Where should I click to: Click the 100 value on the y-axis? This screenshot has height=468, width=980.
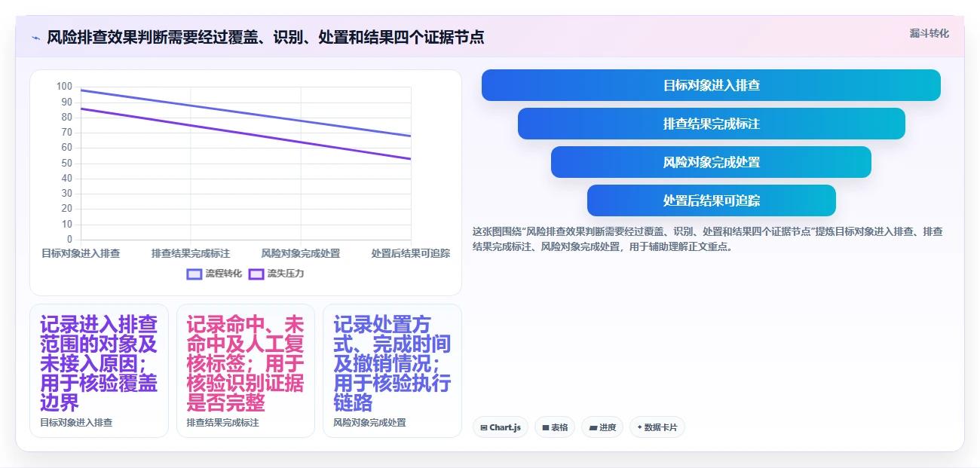[x=64, y=87]
